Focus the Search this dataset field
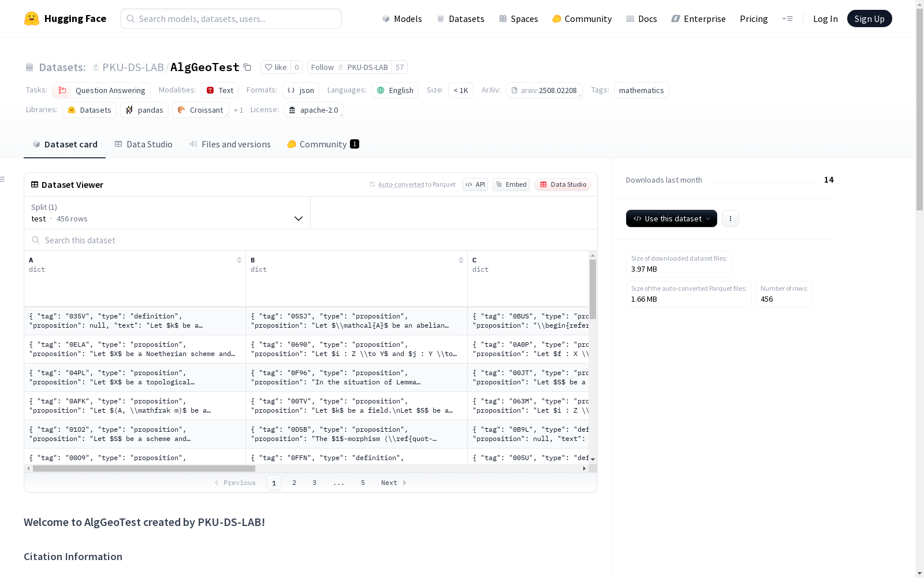The height and width of the screenshot is (578, 924). pyautogui.click(x=311, y=240)
